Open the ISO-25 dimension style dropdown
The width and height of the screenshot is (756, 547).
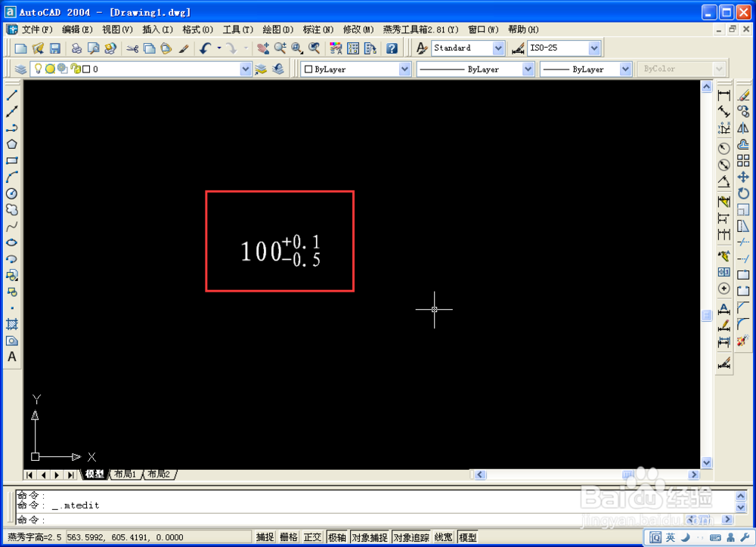coord(594,48)
